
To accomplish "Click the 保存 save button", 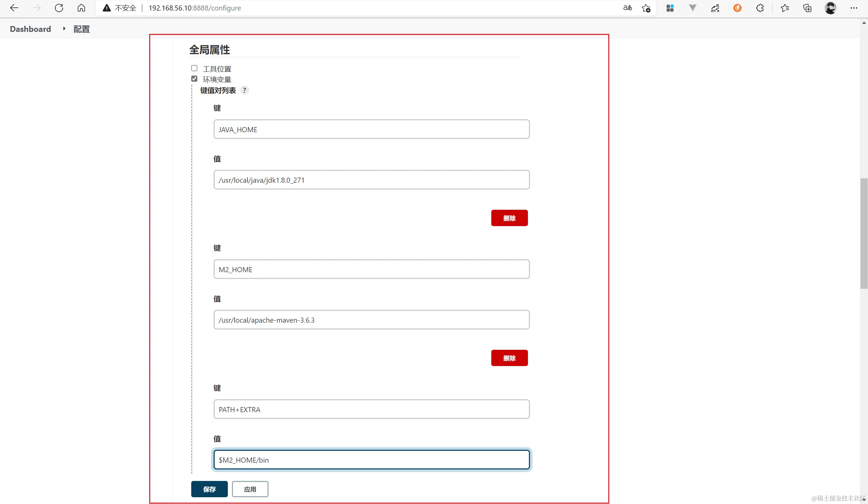I will coord(209,489).
